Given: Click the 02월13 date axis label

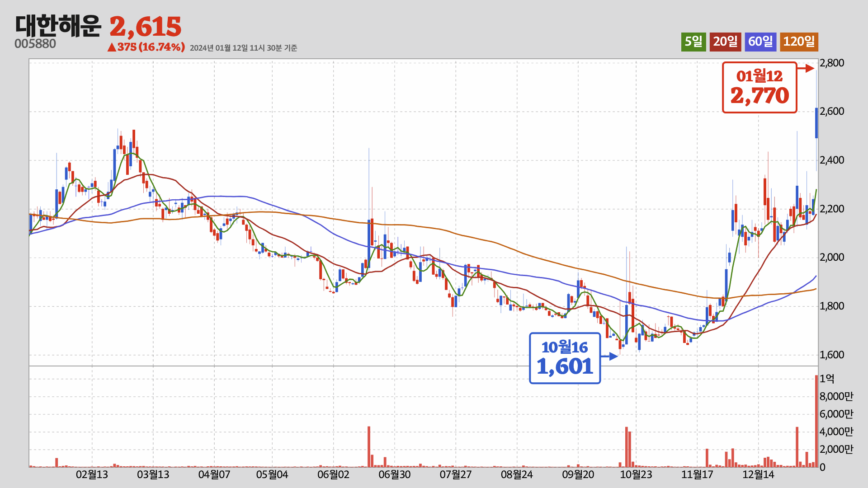Looking at the screenshot, I should (x=92, y=475).
